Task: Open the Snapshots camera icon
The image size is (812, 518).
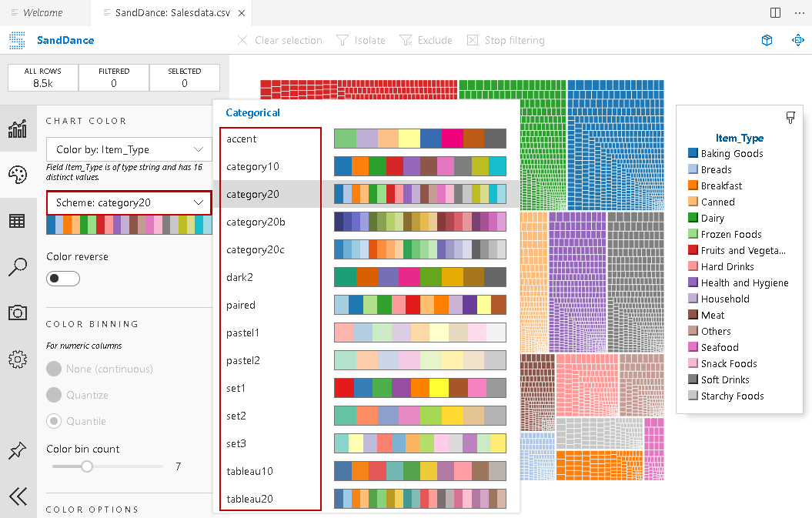Action: click(x=18, y=312)
